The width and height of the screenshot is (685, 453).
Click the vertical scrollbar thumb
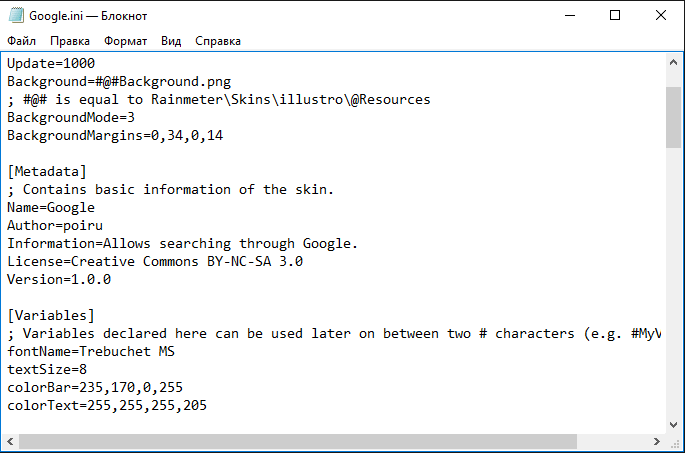pos(673,118)
